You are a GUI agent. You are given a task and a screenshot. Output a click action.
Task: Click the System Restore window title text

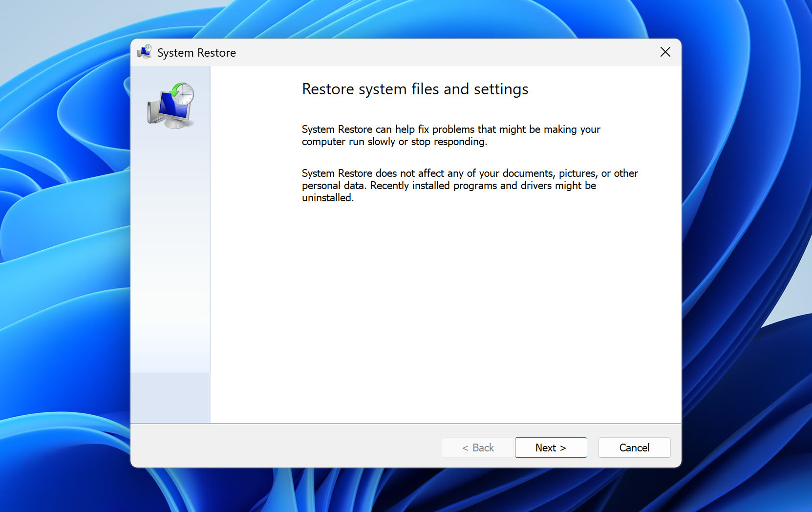197,52
